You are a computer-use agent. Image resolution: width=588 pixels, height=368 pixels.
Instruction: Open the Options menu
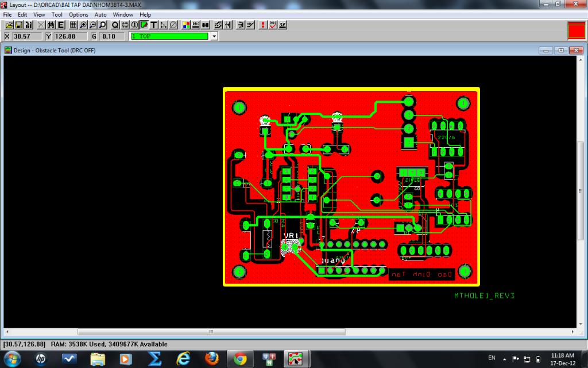[x=79, y=14]
